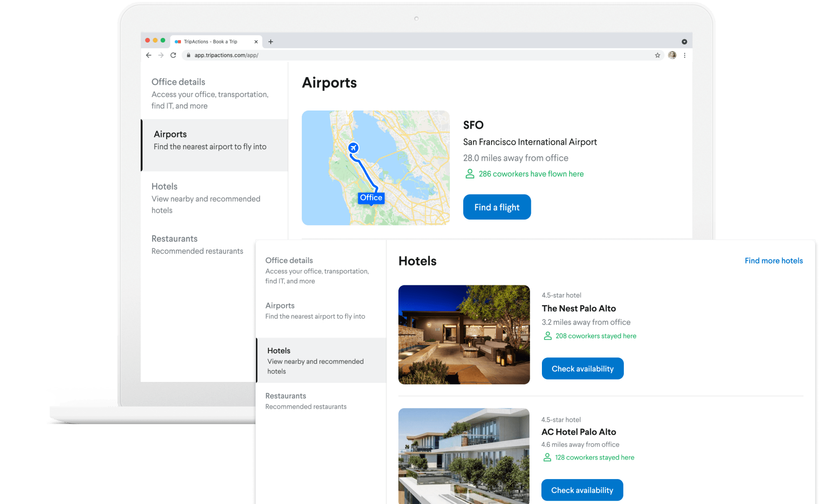
Task: Select Hotels in the Hotels panel sidebar
Action: pos(321,360)
